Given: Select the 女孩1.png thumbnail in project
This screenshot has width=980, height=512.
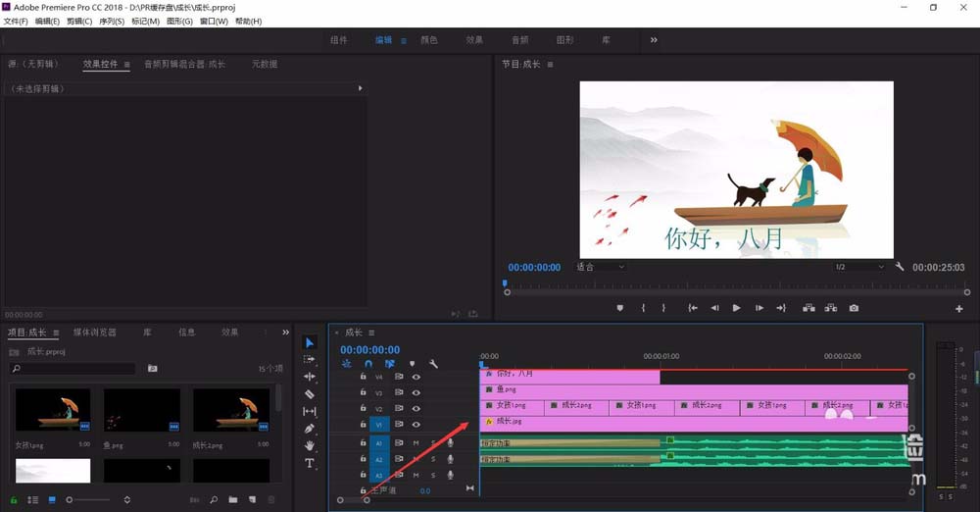Looking at the screenshot, I should click(x=53, y=409).
